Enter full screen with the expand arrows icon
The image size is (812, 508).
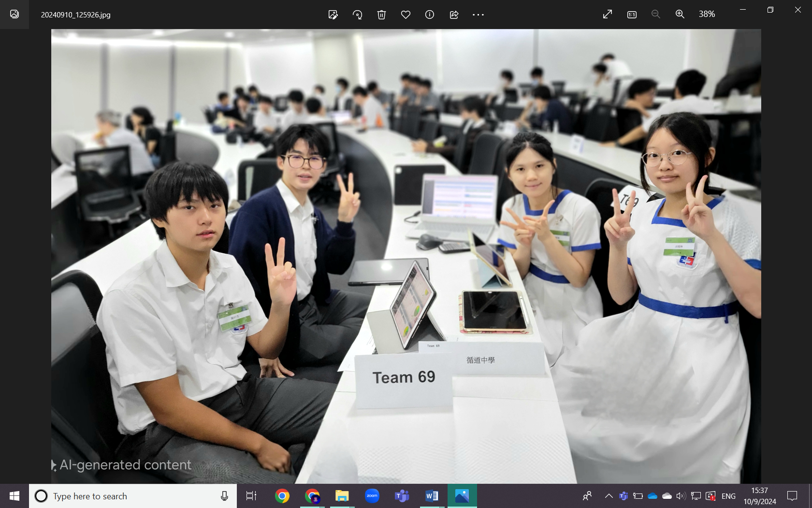click(x=608, y=14)
